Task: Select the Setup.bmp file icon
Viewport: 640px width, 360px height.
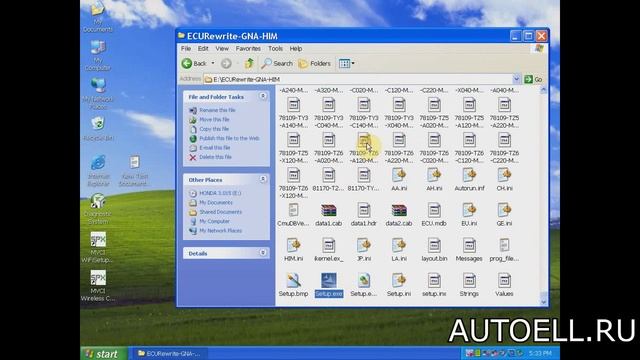Action: point(293,281)
